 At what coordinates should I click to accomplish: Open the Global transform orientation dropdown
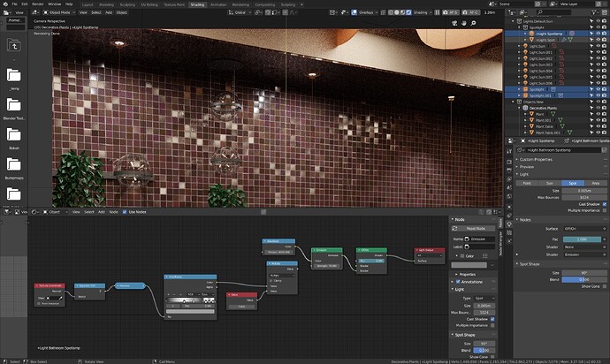[240, 12]
